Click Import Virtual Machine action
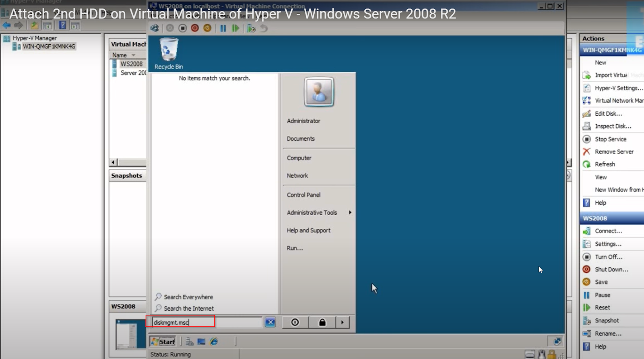The height and width of the screenshot is (359, 644). click(x=613, y=75)
